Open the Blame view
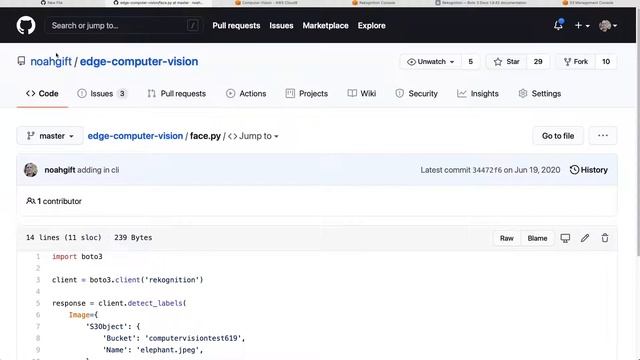 pyautogui.click(x=537, y=238)
